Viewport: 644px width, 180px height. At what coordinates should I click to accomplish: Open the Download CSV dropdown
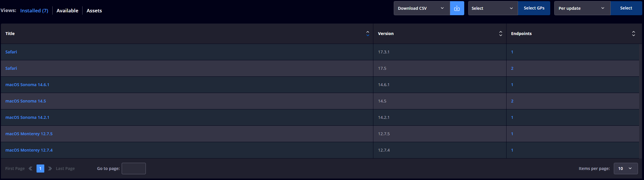(422, 8)
